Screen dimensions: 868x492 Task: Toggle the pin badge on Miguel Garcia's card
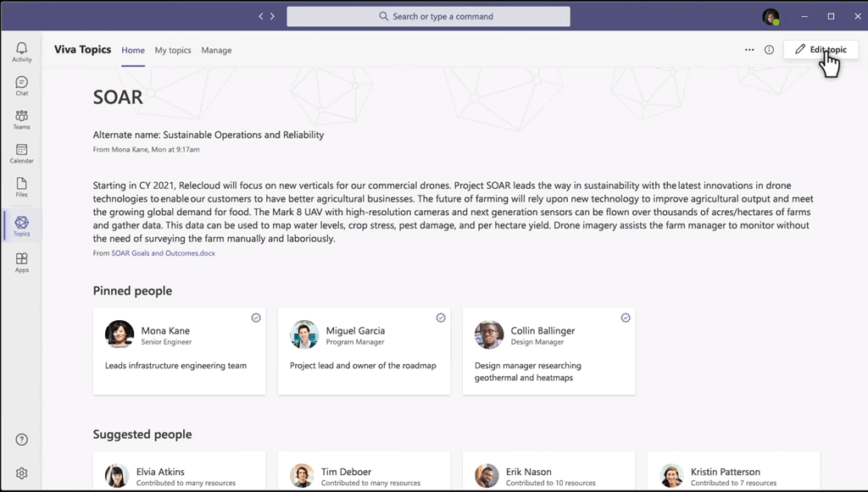click(x=441, y=318)
